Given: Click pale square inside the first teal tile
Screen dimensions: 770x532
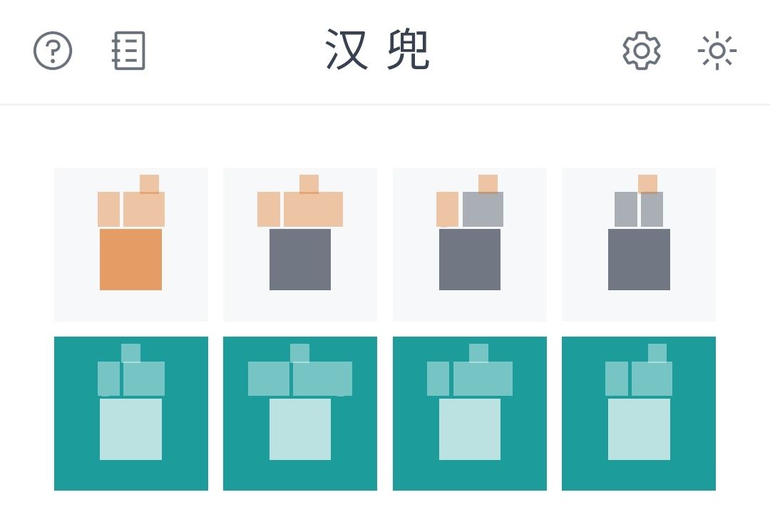Looking at the screenshot, I should coord(130,429).
